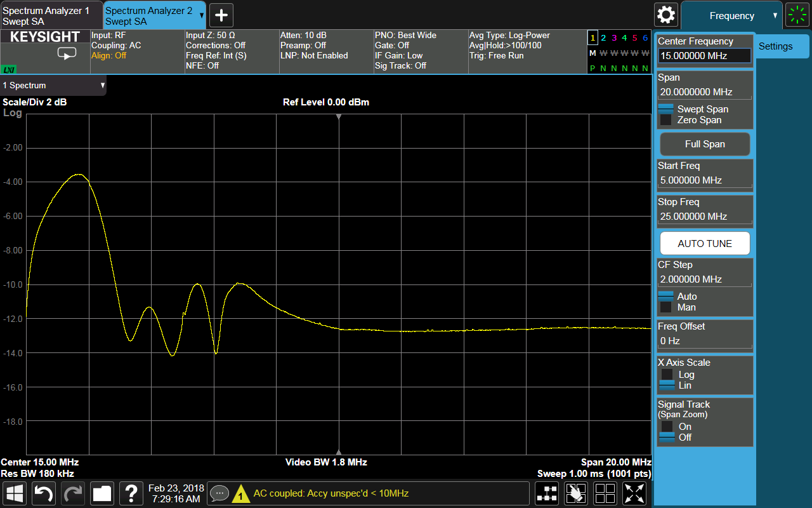Open the message speech bubble icon
The image size is (812, 508).
click(219, 493)
